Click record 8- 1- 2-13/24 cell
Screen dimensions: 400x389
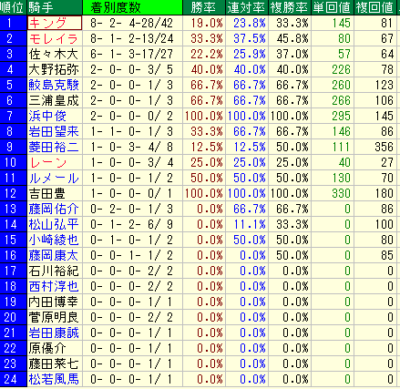pyautogui.click(x=132, y=39)
